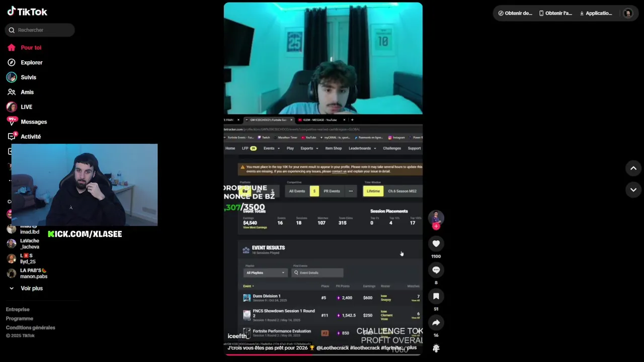Share the video with the arrow icon
The width and height of the screenshot is (644, 362).
[436, 323]
